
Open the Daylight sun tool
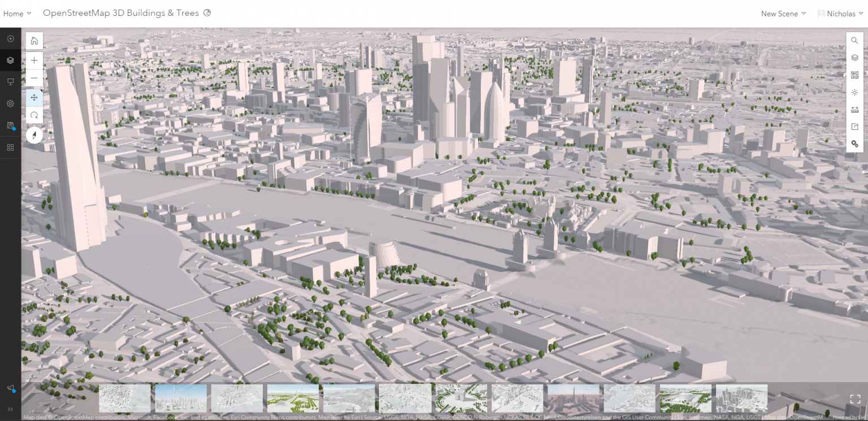854,92
